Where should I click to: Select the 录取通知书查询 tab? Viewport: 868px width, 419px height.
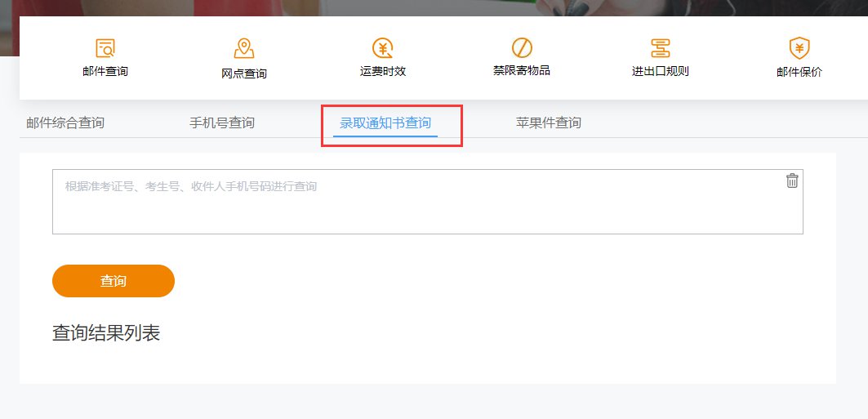(x=385, y=123)
